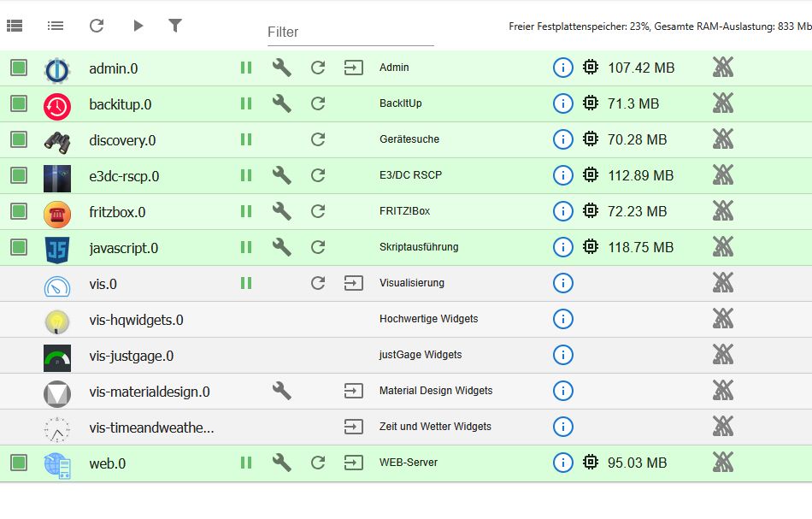Switch to compact list view

pos(56,26)
